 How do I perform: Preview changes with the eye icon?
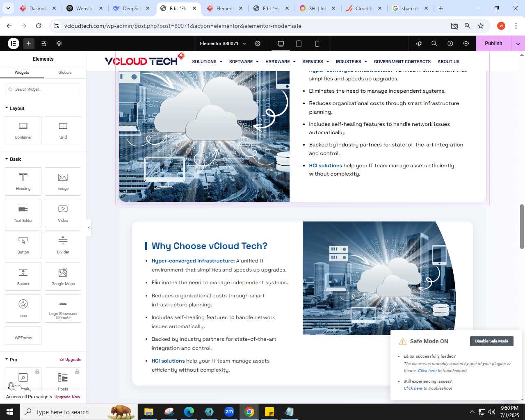[466, 43]
